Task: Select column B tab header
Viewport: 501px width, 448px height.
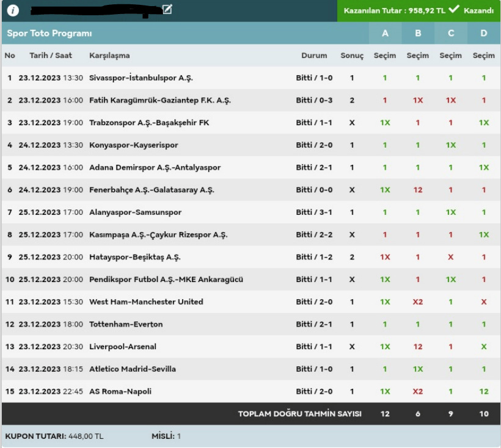Action: (x=418, y=33)
